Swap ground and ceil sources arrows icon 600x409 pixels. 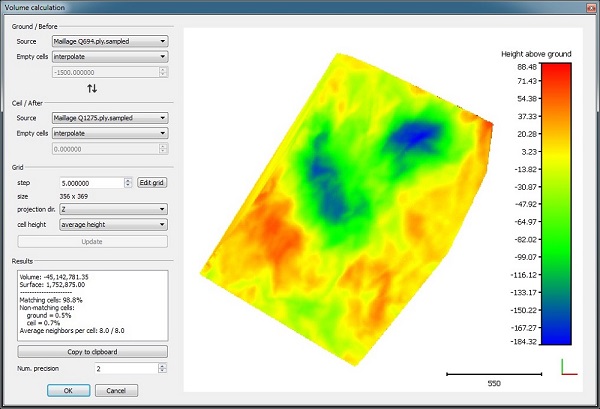point(92,89)
